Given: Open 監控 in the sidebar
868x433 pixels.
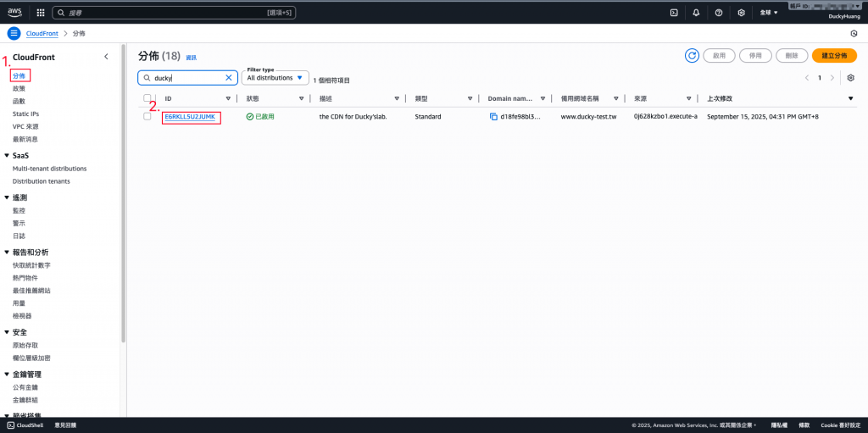Looking at the screenshot, I should tap(19, 211).
